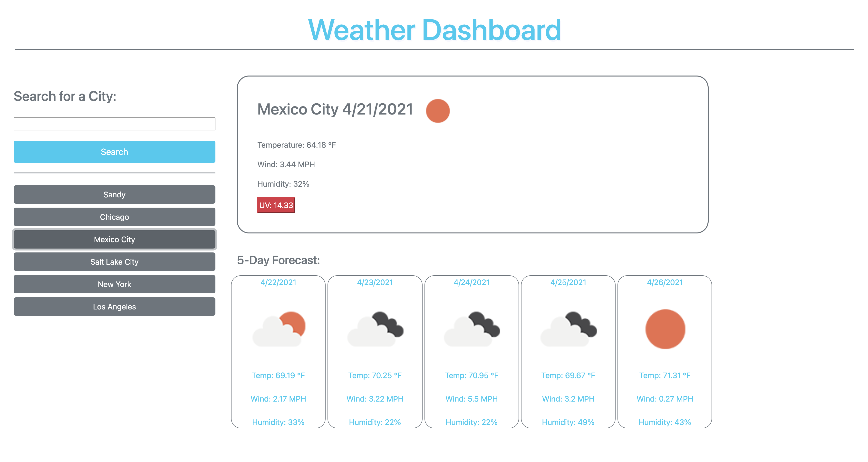The width and height of the screenshot is (868, 462).
Task: Click the cloudy weather icon on 4/23/2021 card
Action: 375,330
